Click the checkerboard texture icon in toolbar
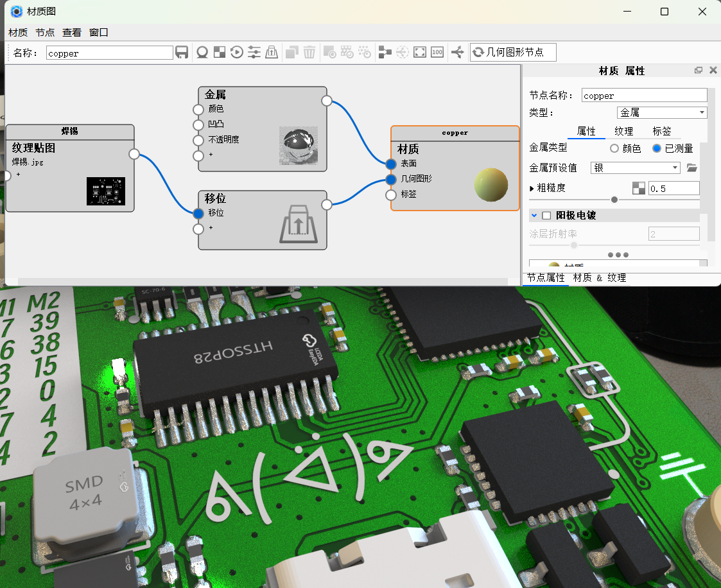This screenshot has width=721, height=588. click(x=220, y=53)
